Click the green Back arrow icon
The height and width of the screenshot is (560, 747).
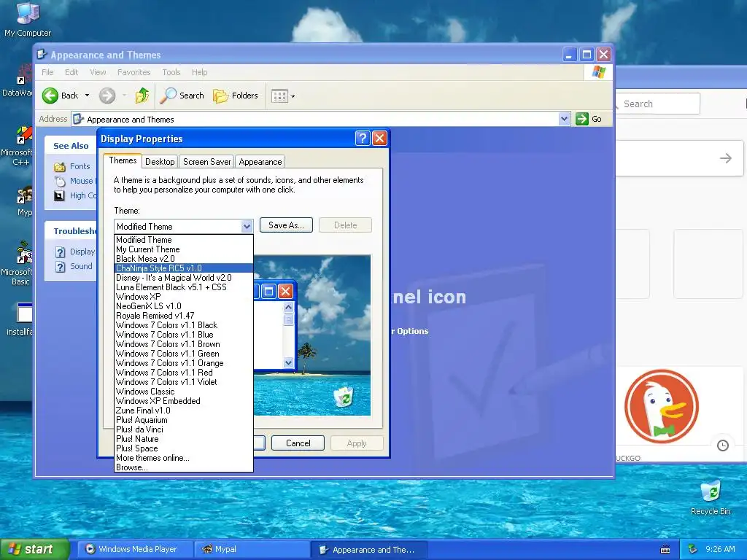pos(50,96)
